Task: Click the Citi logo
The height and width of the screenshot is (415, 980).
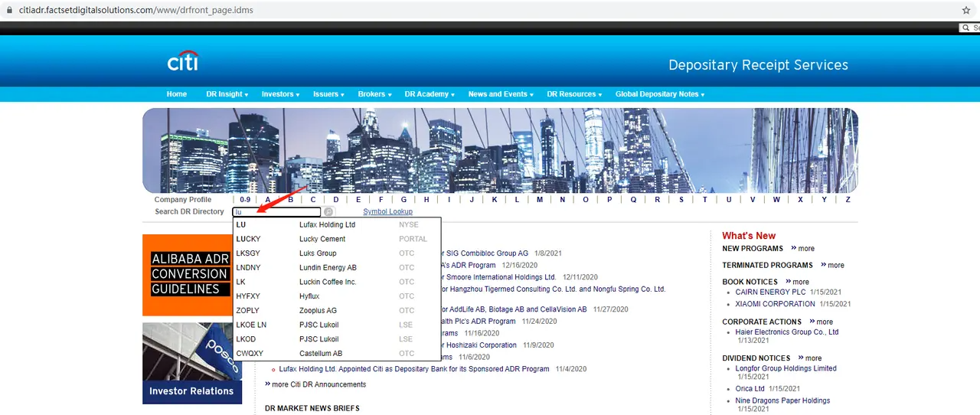Action: (x=183, y=61)
